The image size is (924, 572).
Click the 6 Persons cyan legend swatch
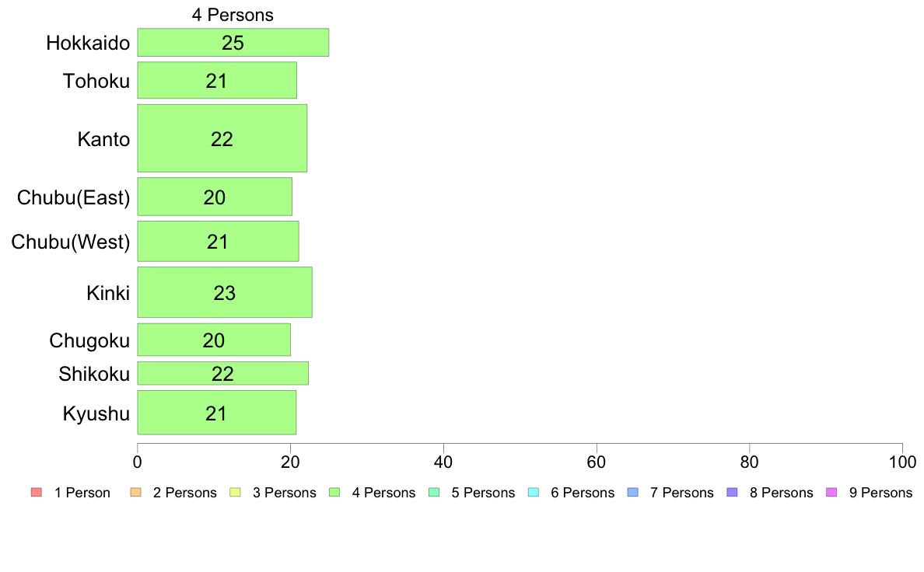[x=534, y=493]
